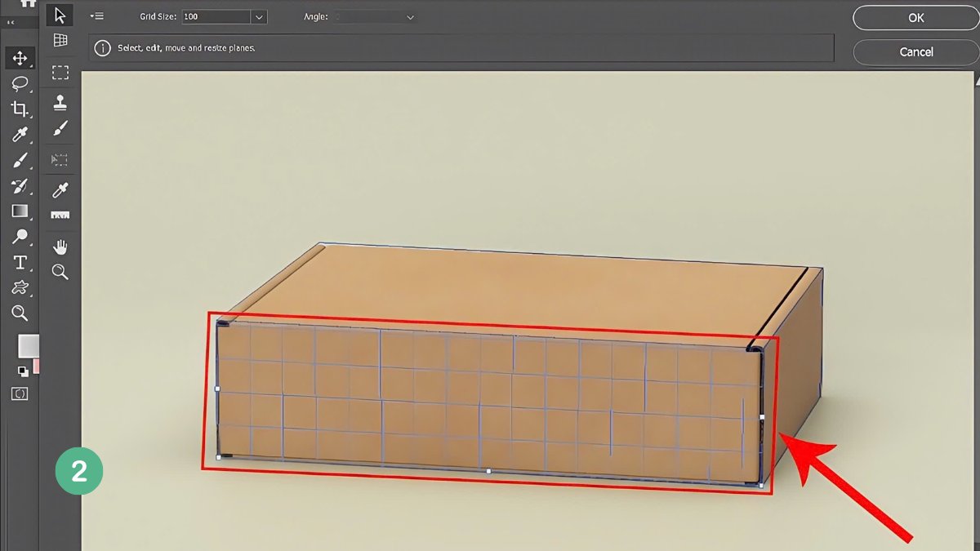This screenshot has height=551, width=980.
Task: Activate the Type tool
Action: pyautogui.click(x=20, y=262)
